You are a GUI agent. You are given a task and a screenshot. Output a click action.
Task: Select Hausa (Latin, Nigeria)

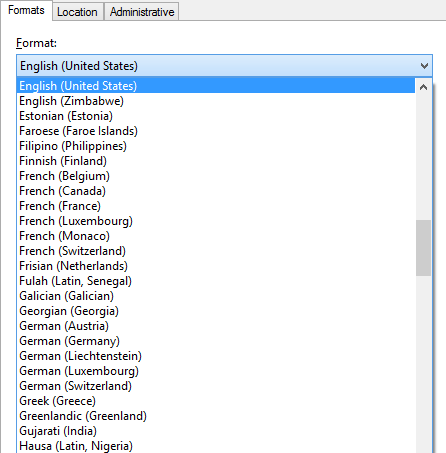click(x=216, y=446)
